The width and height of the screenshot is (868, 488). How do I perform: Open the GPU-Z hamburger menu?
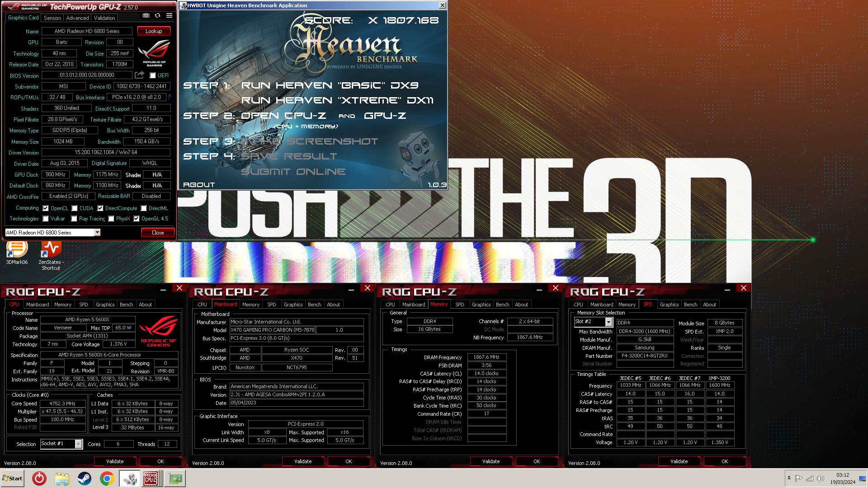coord(169,15)
